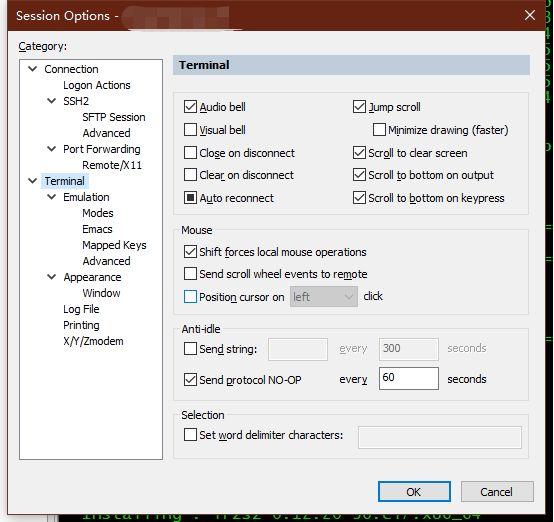The image size is (554, 522).
Task: Collapse the Port Forwarding node chevron
Action: (x=52, y=149)
